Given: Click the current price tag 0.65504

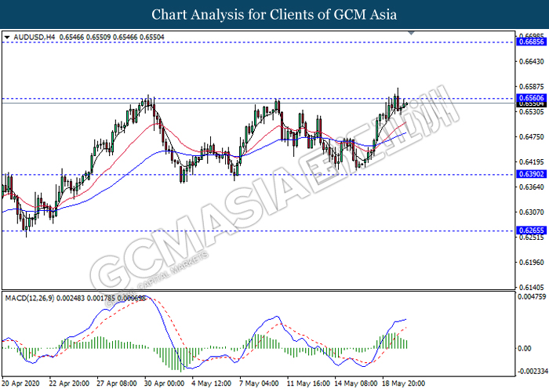Looking at the screenshot, I should coord(531,104).
